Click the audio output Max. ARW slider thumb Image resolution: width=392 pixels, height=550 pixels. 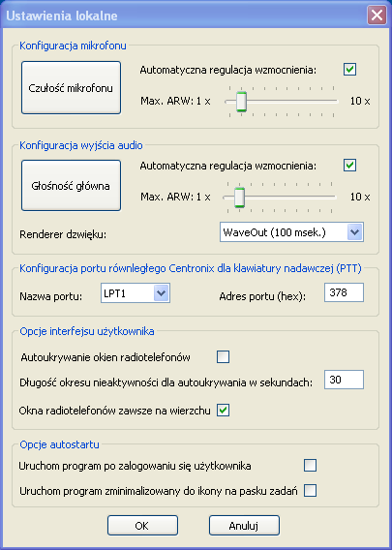click(239, 198)
